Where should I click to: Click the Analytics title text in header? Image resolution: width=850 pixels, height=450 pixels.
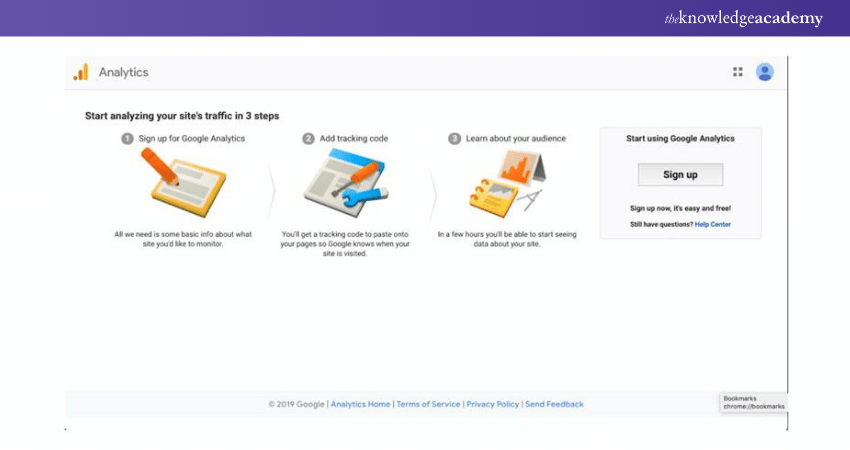(x=123, y=72)
